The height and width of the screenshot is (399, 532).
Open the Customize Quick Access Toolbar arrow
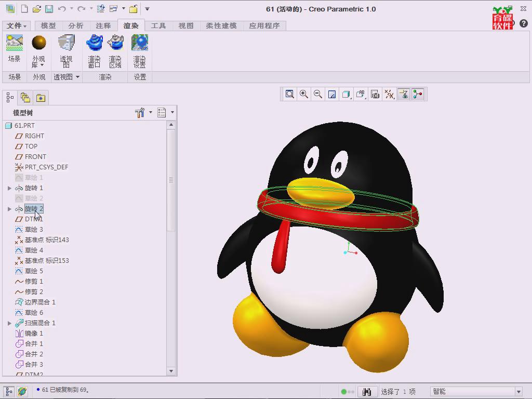(x=147, y=9)
